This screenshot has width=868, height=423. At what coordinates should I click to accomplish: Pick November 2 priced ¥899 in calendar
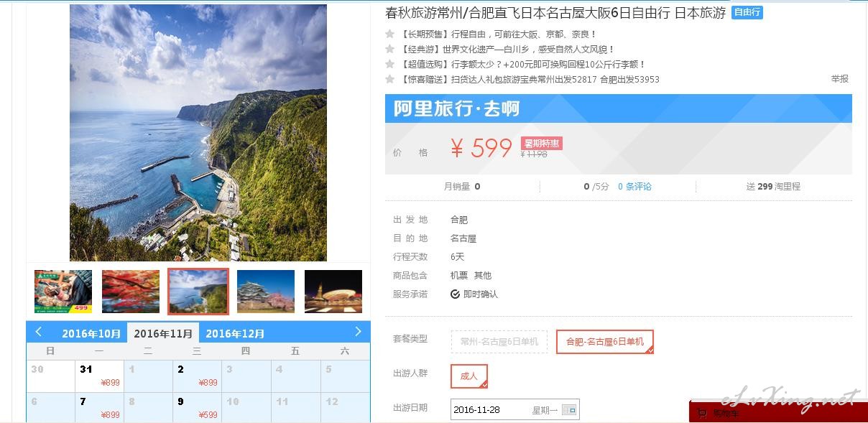click(197, 376)
